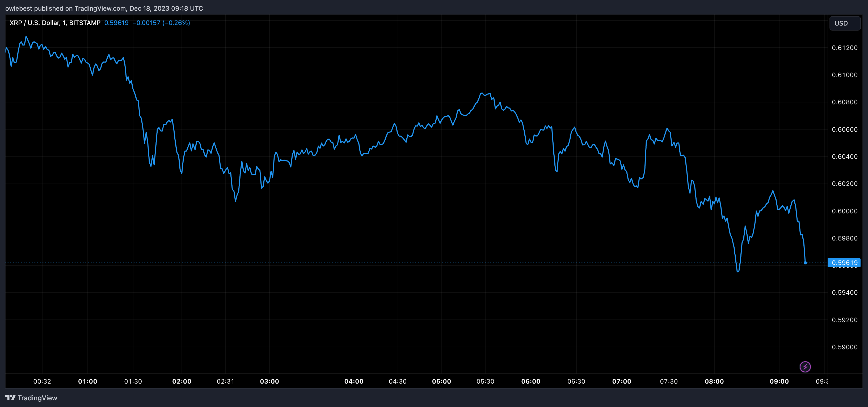Click the 06:00 time axis label

tap(531, 381)
